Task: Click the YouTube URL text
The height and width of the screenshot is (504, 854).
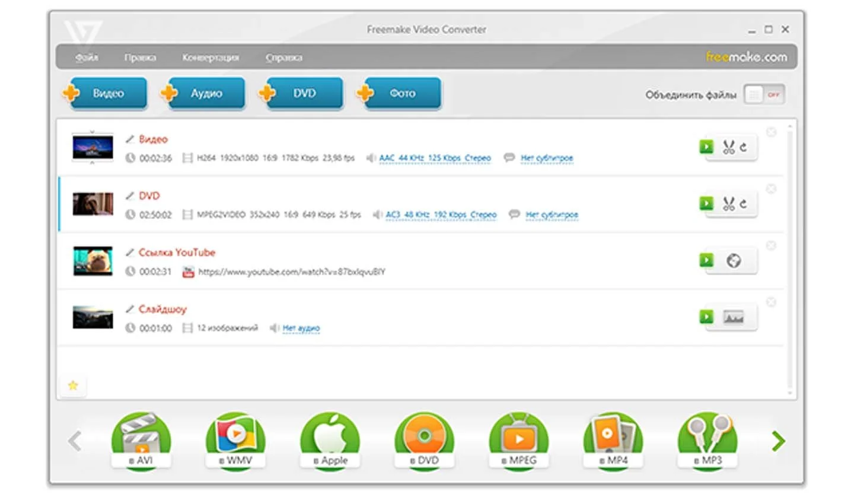Action: click(291, 272)
